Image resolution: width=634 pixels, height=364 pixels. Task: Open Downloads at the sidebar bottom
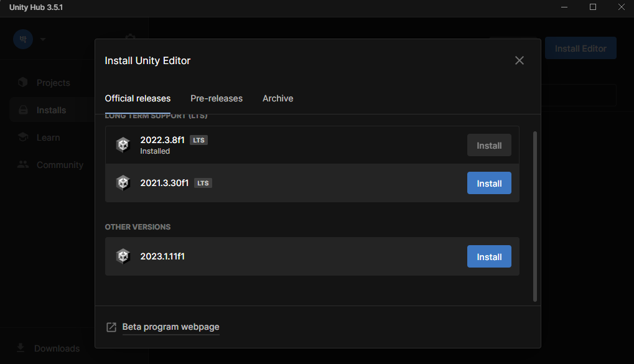(x=57, y=348)
